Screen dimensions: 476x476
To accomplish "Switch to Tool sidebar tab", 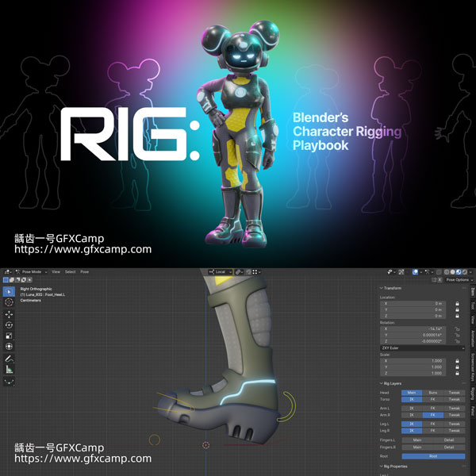I will [473, 305].
